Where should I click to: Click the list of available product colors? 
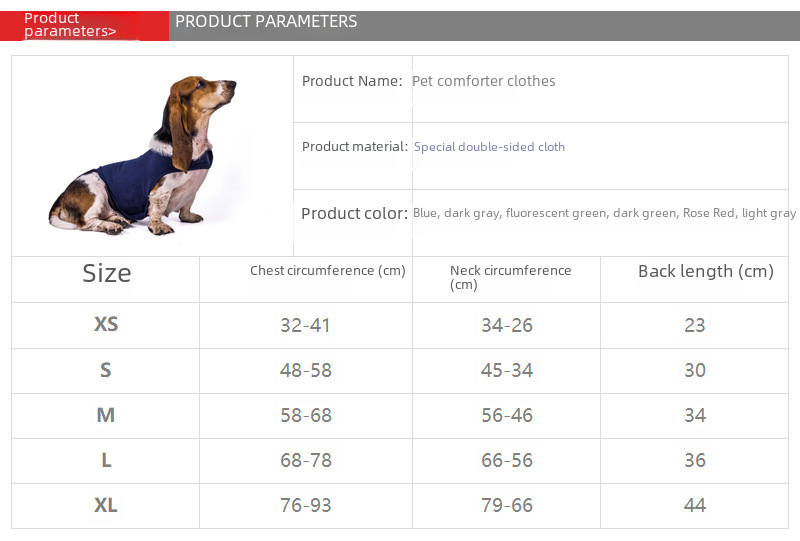pyautogui.click(x=604, y=213)
